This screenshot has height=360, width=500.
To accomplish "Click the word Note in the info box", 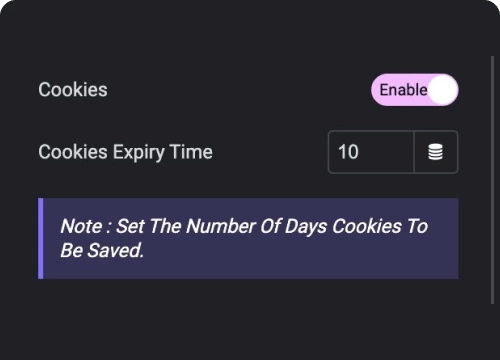I will point(81,226).
